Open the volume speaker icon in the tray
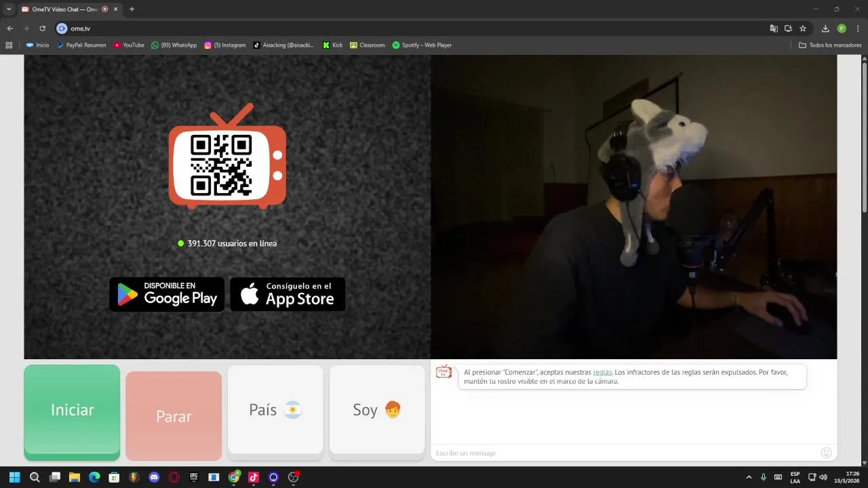This screenshot has height=488, width=868. 823,477
